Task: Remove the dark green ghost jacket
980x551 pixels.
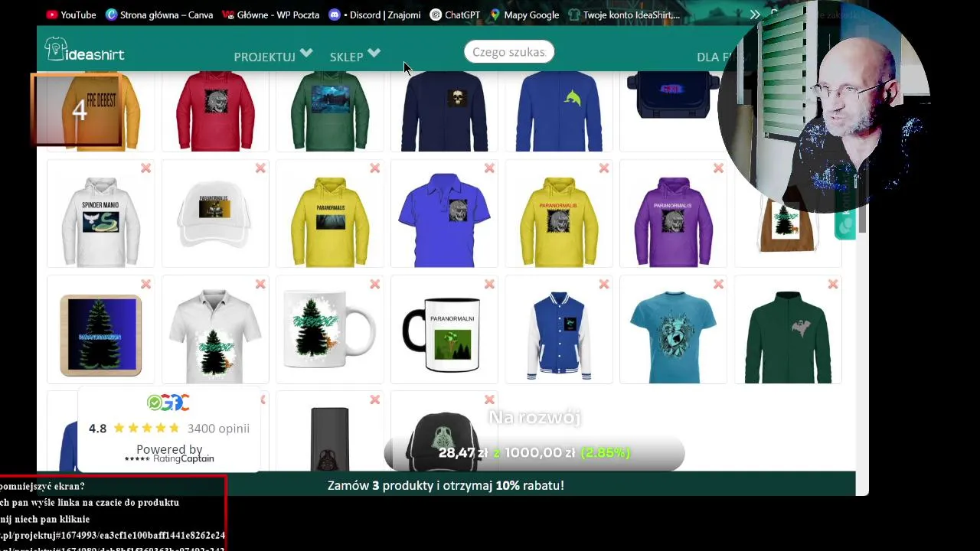Action: 832,284
